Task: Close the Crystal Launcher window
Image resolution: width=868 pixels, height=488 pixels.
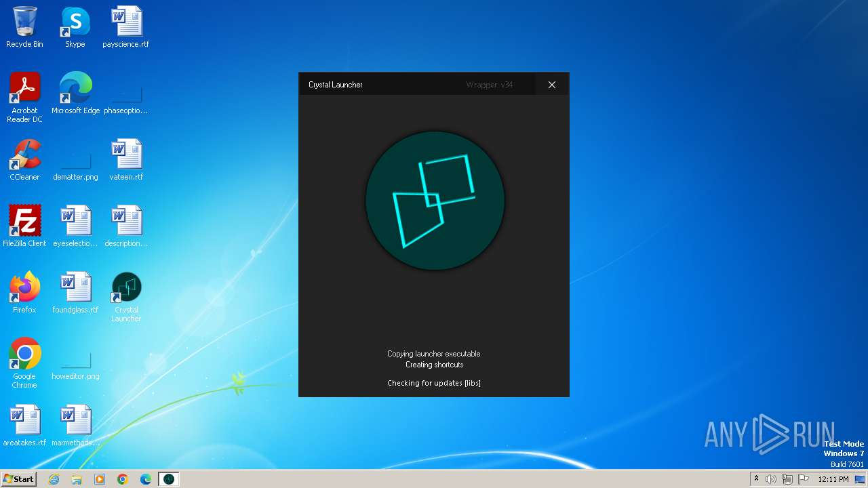Action: pos(552,85)
